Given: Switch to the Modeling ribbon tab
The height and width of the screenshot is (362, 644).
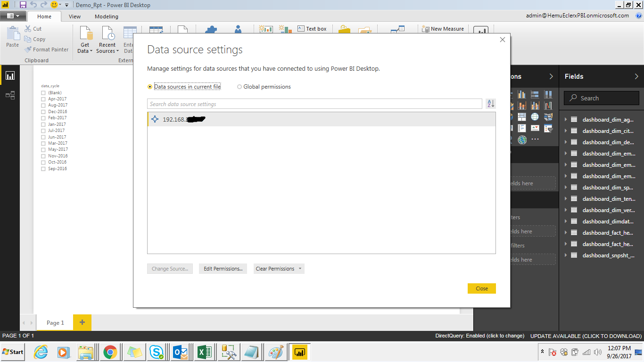Looking at the screenshot, I should (x=107, y=16).
